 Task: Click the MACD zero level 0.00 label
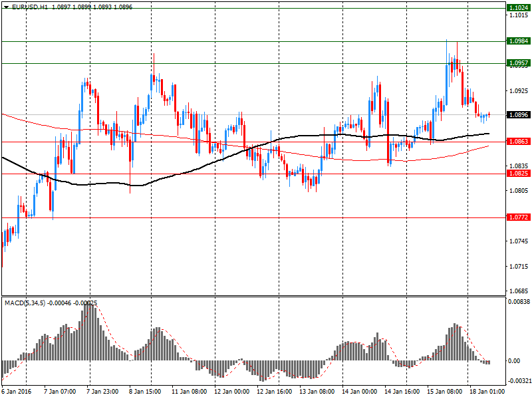[514, 360]
